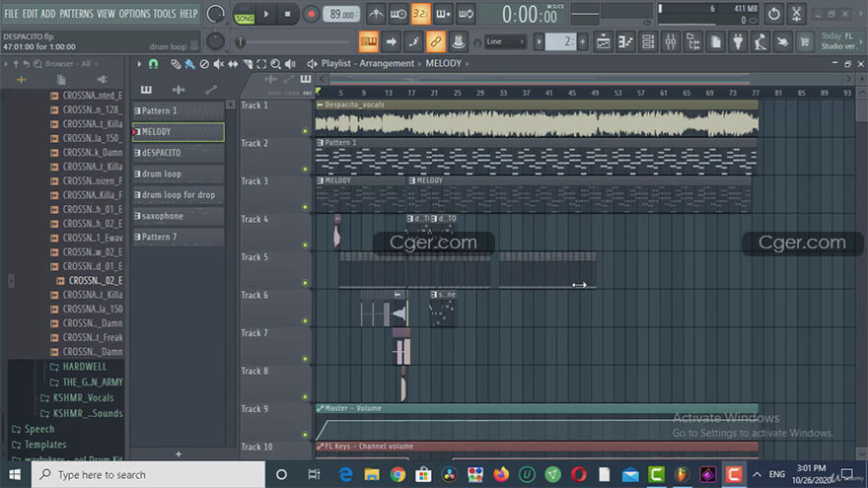The image size is (868, 488).
Task: Toggle the countdown before recording
Action: click(x=421, y=14)
